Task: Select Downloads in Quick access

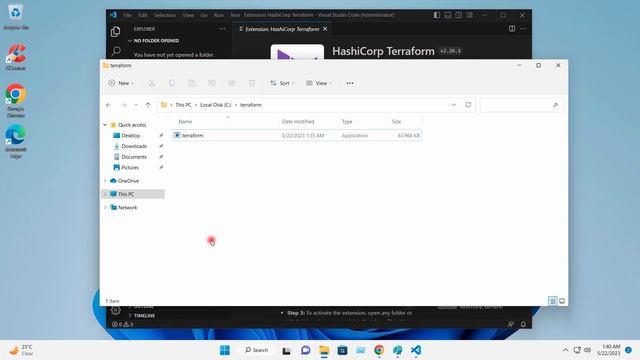Action: pyautogui.click(x=134, y=146)
